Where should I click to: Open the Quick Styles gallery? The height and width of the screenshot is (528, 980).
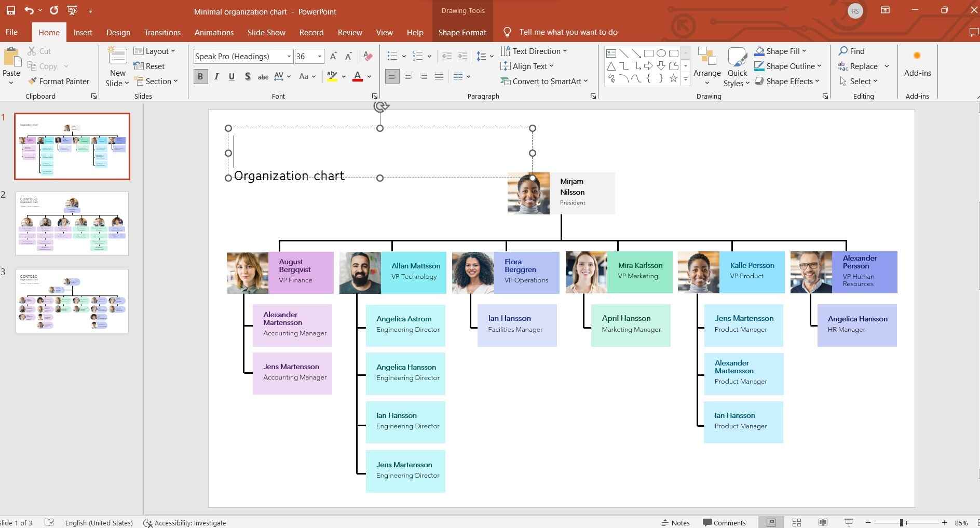coord(737,66)
